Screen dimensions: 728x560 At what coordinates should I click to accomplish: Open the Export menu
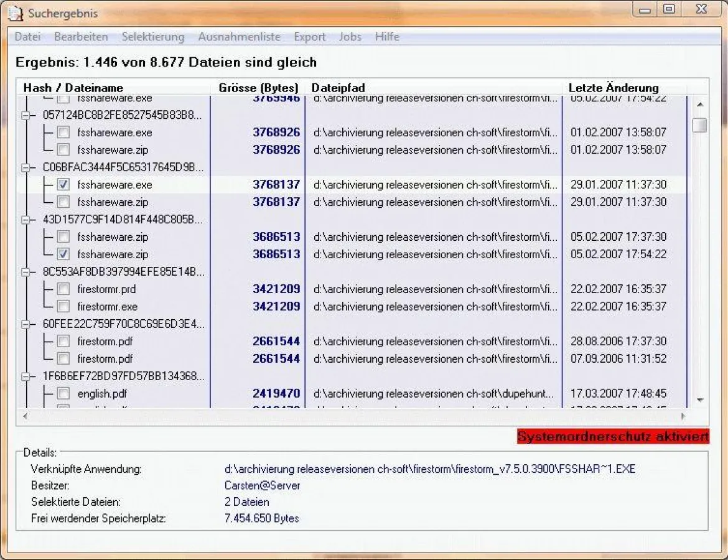[x=309, y=37]
